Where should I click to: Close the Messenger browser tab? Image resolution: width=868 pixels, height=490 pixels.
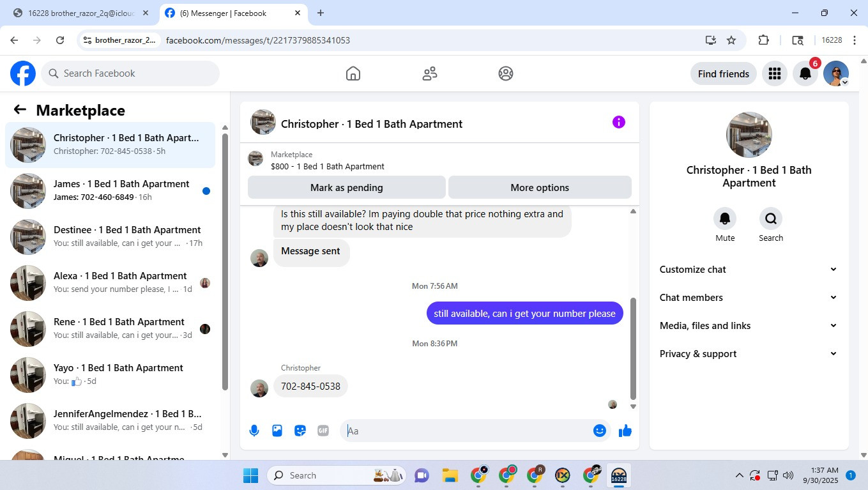coord(298,13)
